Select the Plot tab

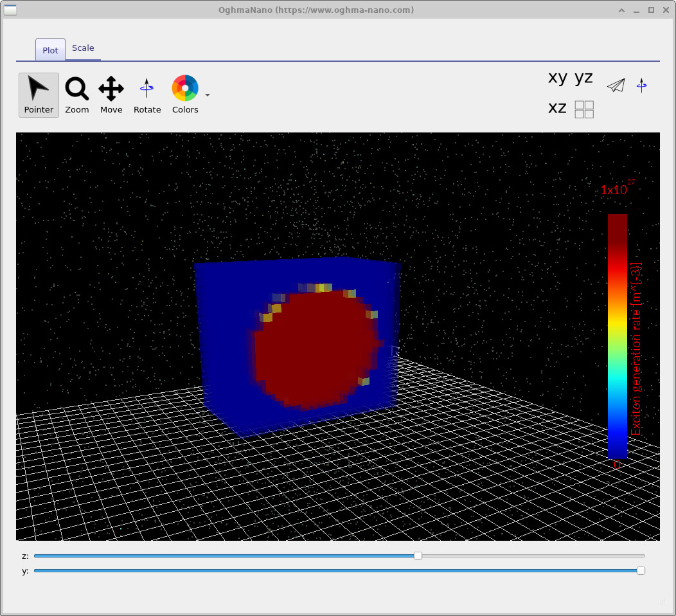[49, 50]
